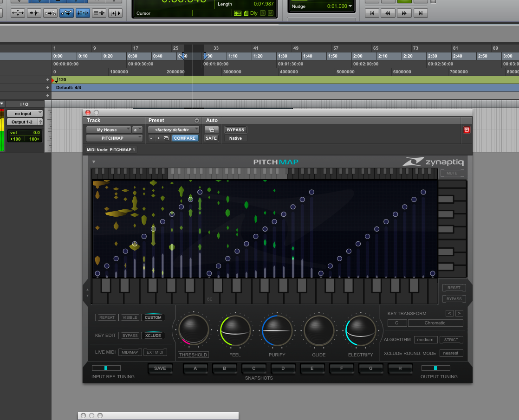The image size is (519, 420).
Task: Toggle the STRICT algorithm button
Action: [451, 340]
